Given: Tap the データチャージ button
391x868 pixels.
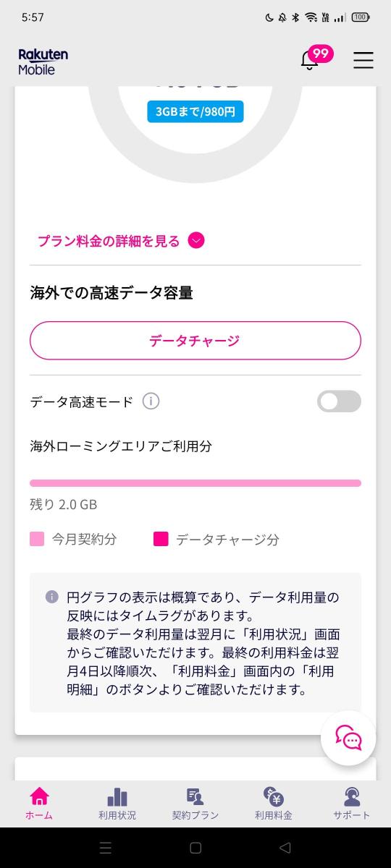Looking at the screenshot, I should pos(195,341).
